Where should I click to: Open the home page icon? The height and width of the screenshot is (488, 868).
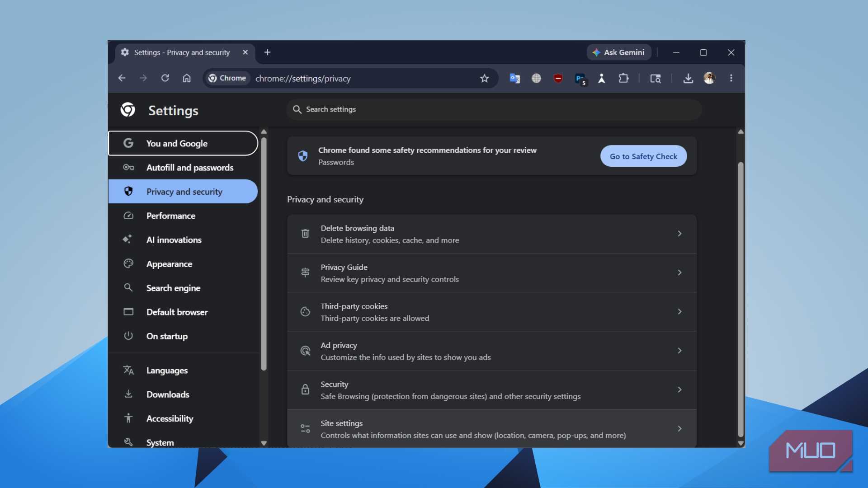[x=187, y=78]
